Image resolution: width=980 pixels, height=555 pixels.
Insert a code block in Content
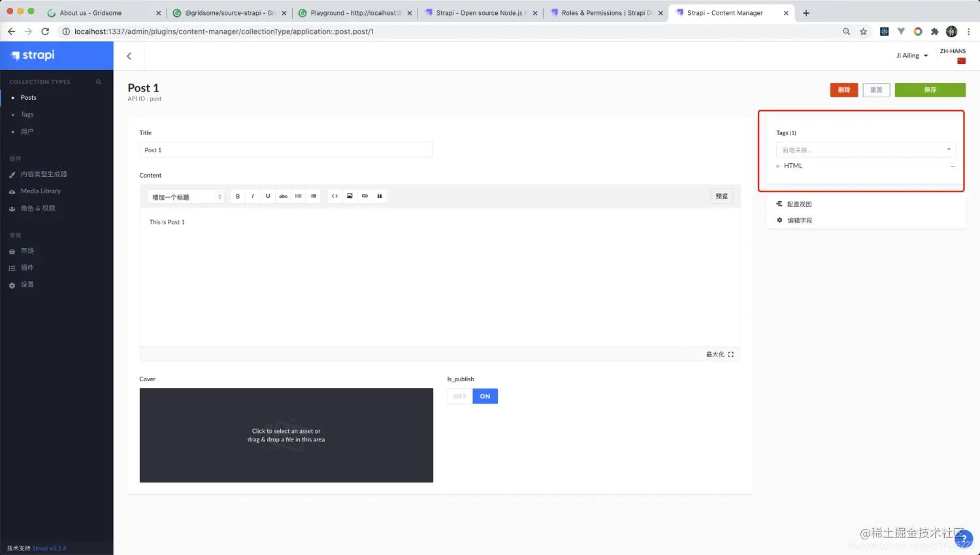point(335,196)
